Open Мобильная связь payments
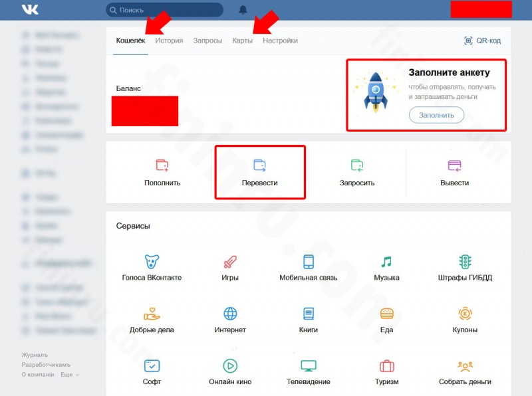This screenshot has width=532, height=396. pos(309,268)
